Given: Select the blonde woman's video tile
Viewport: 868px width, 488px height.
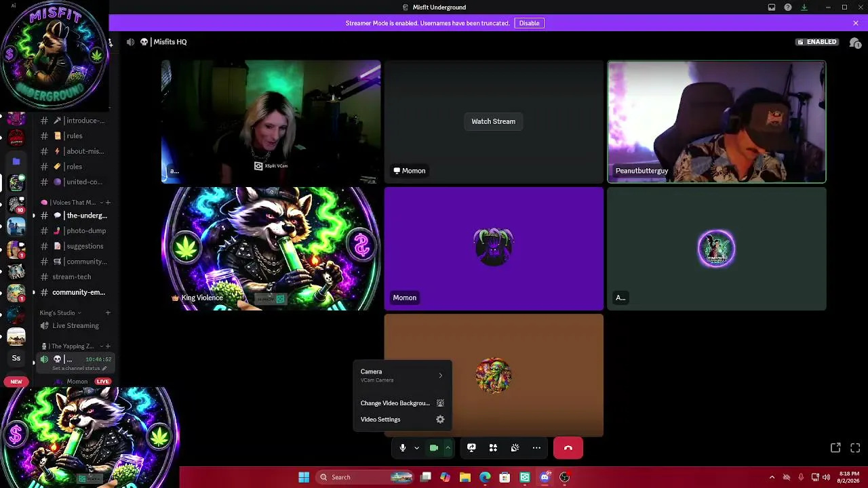Looking at the screenshot, I should pos(271,122).
